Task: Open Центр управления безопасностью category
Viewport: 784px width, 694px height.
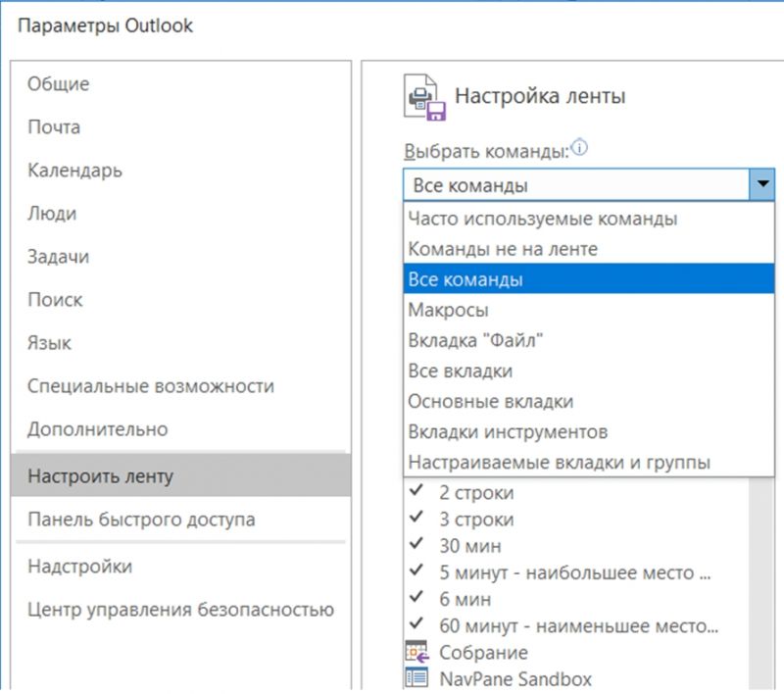Action: pyautogui.click(x=180, y=610)
